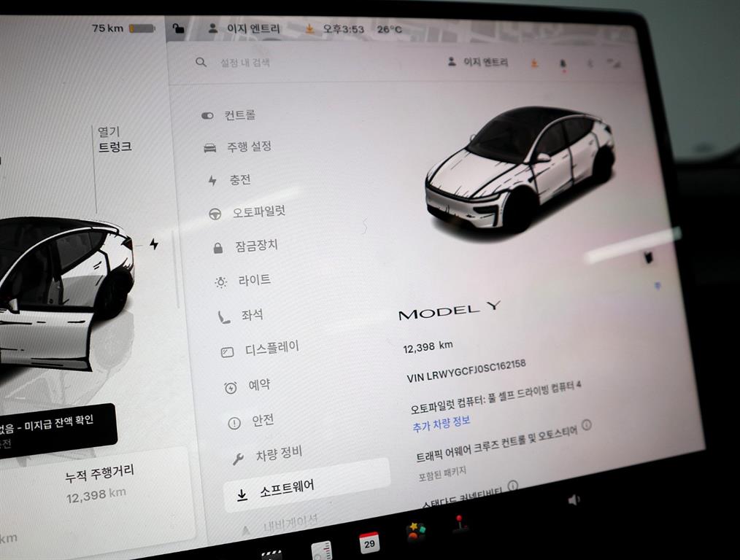Viewport: 740px width, 560px height.
Task: Tap the orange download icon beside the clock
Action: point(309,29)
